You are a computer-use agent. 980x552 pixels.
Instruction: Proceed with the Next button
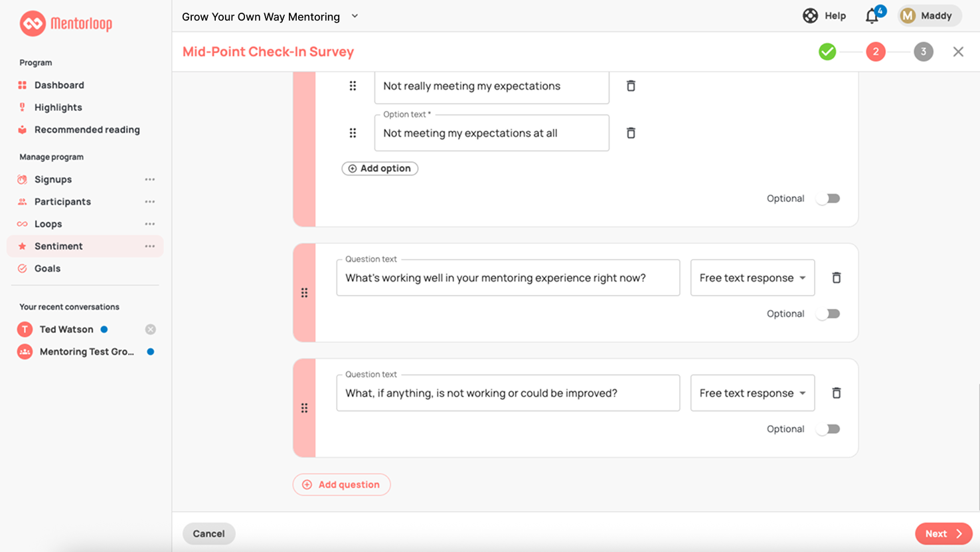(943, 534)
